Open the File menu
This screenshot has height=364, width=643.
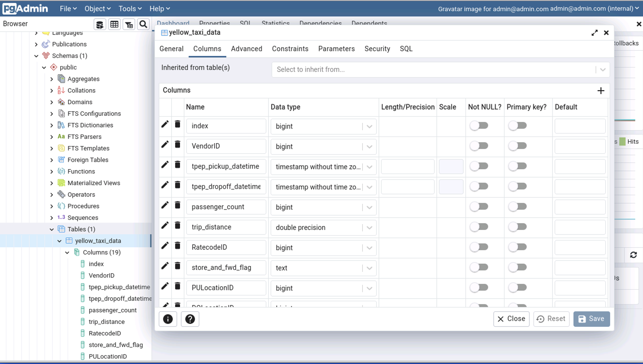click(x=68, y=9)
